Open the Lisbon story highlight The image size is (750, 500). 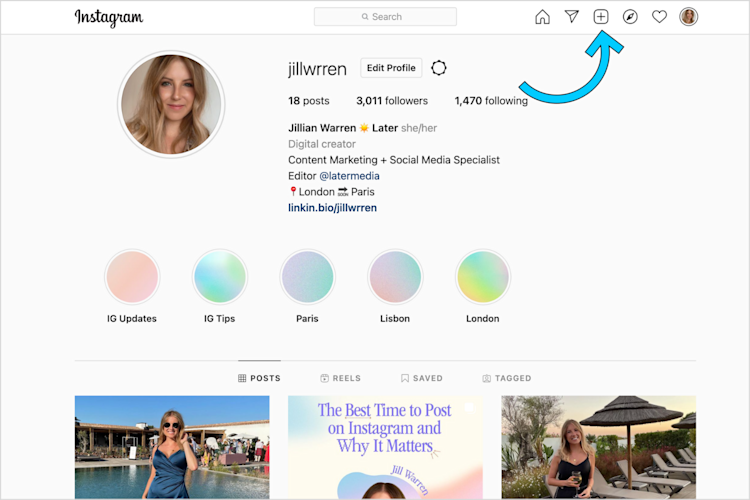point(395,277)
